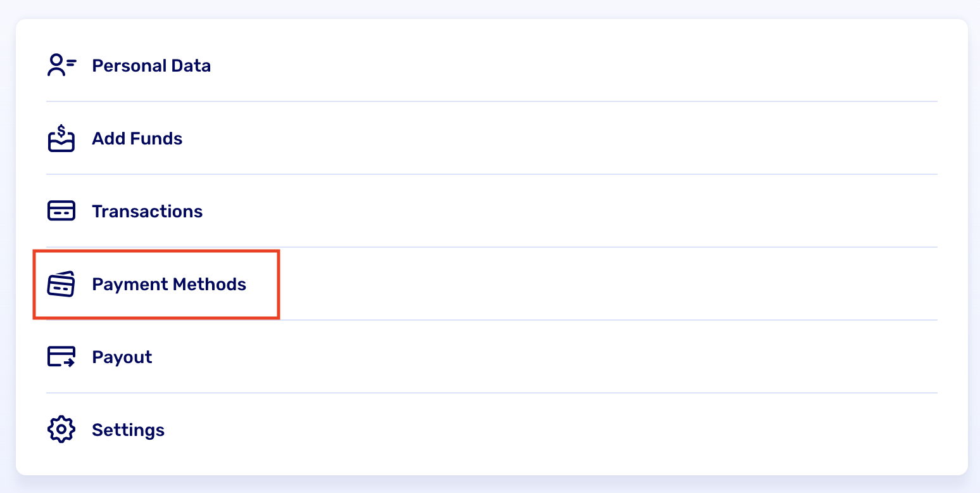Click the word "Payment" in Payment Methods
This screenshot has height=493, width=980.
129,284
